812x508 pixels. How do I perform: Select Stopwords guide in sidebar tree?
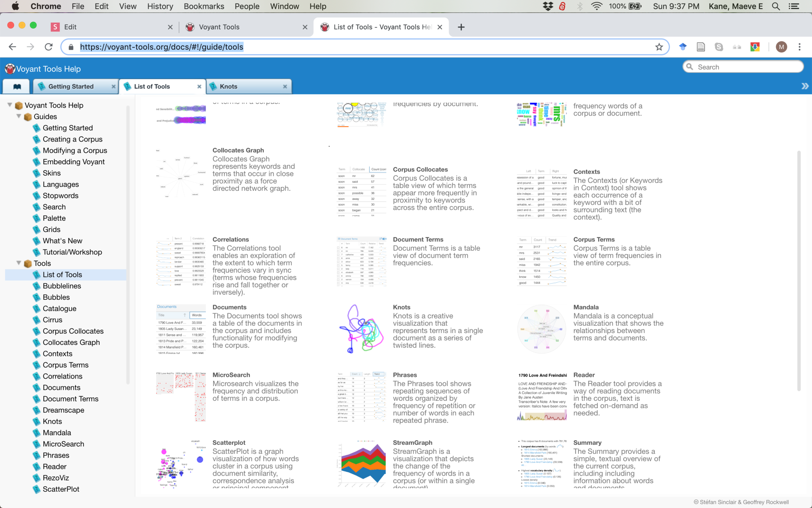pyautogui.click(x=61, y=196)
